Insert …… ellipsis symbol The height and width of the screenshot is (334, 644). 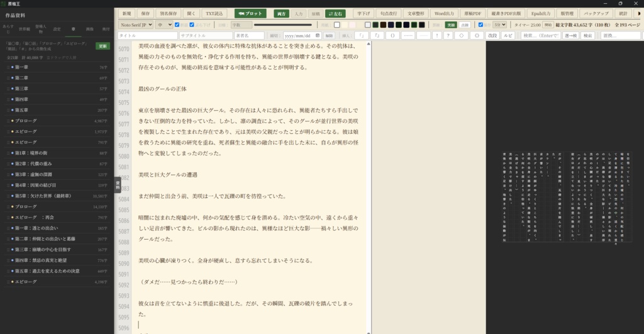pos(408,36)
